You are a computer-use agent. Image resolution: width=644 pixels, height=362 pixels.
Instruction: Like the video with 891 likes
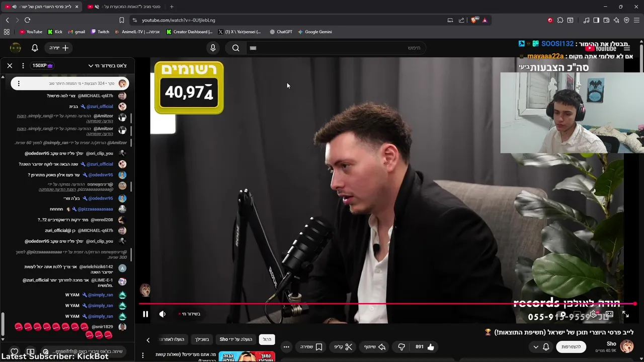[425, 347]
